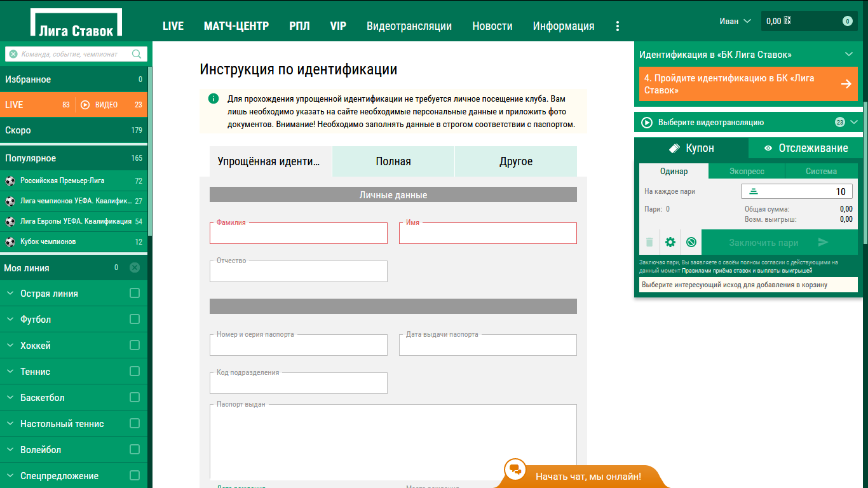The image size is (868, 488).
Task: Open the Иван user dropdown
Action: point(735,21)
